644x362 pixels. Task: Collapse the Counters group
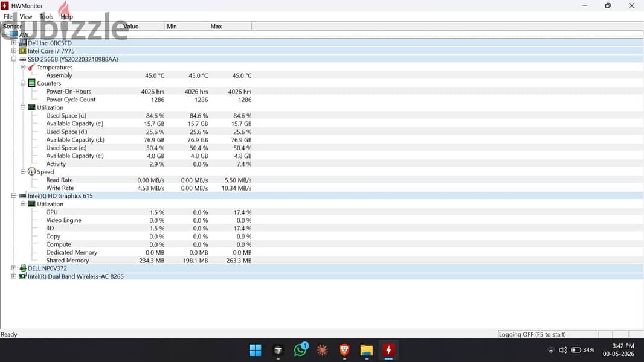click(23, 83)
